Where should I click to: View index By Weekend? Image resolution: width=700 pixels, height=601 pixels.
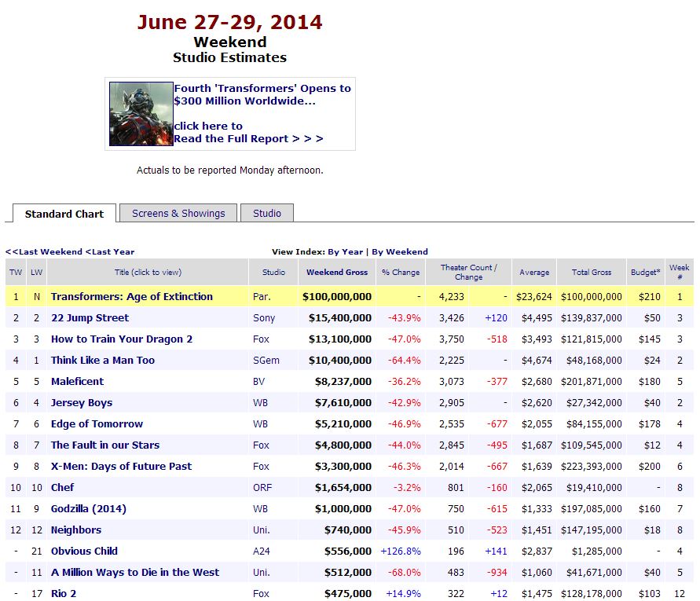[x=400, y=251]
